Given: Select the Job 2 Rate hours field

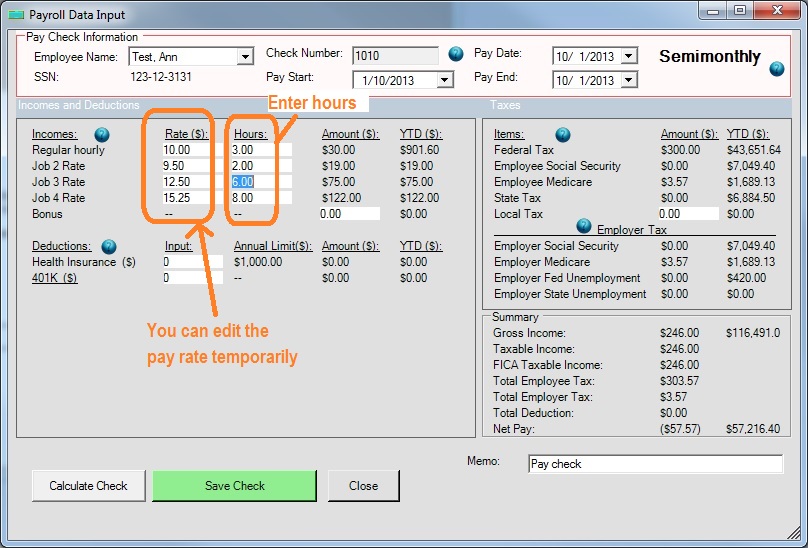Looking at the screenshot, I should click(260, 166).
